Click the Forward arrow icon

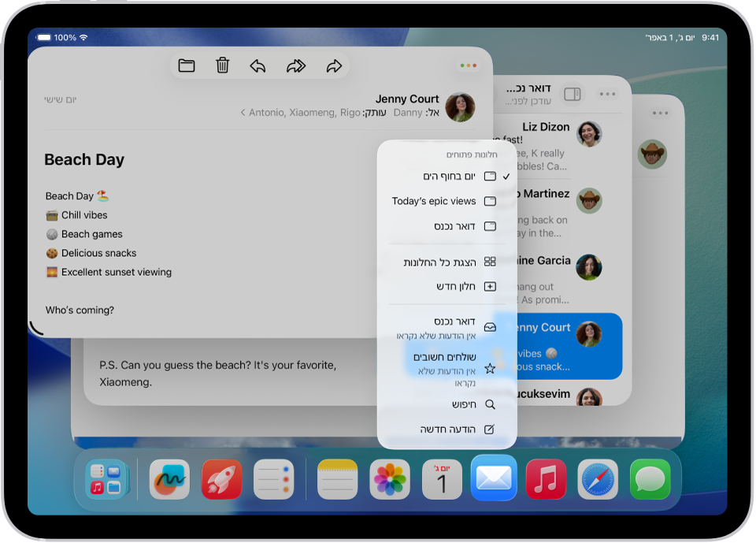click(333, 65)
